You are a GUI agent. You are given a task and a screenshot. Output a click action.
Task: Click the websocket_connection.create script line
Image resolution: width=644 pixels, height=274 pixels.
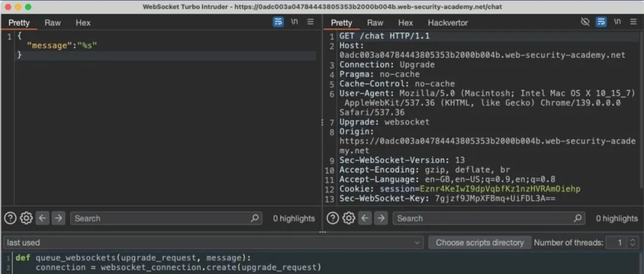coord(178,267)
